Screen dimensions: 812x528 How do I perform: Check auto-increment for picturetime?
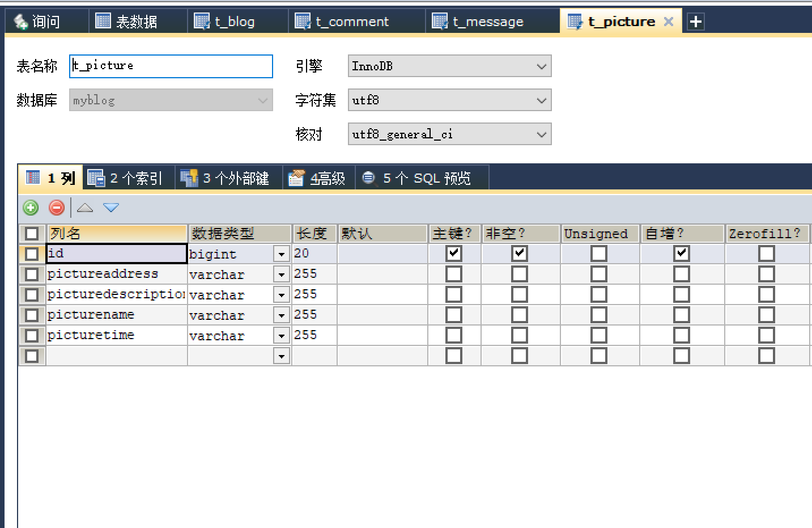point(682,336)
